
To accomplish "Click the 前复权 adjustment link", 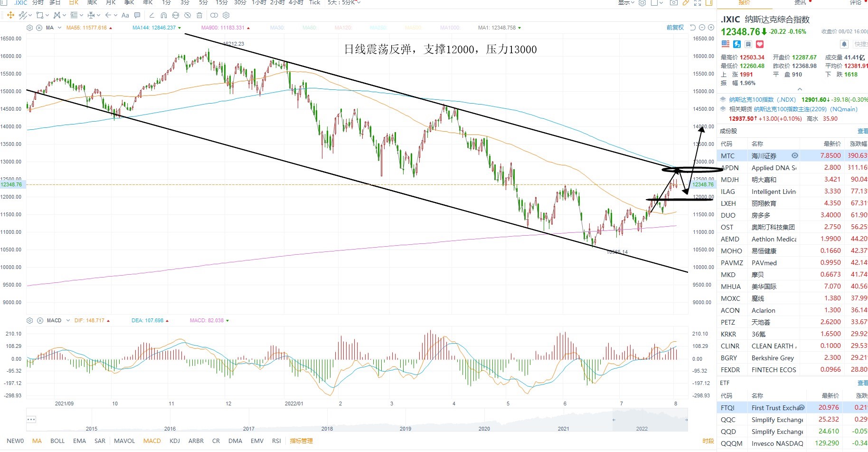I will click(675, 28).
